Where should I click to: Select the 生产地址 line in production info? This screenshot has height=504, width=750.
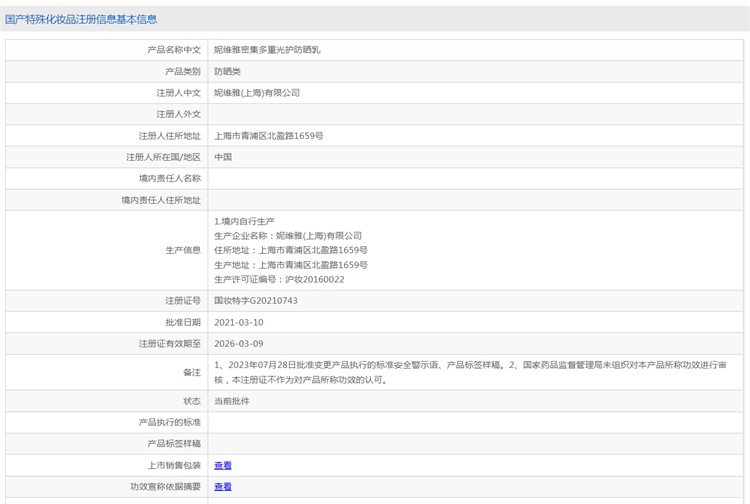point(291,265)
